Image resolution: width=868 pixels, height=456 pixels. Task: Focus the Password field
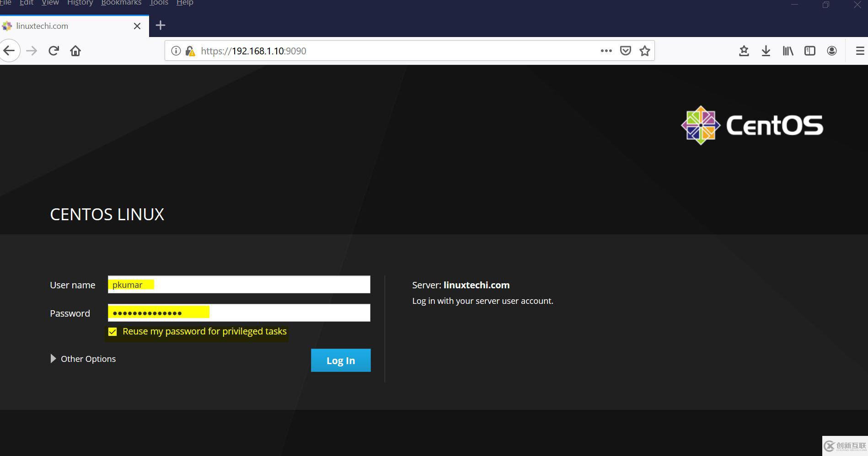(239, 313)
